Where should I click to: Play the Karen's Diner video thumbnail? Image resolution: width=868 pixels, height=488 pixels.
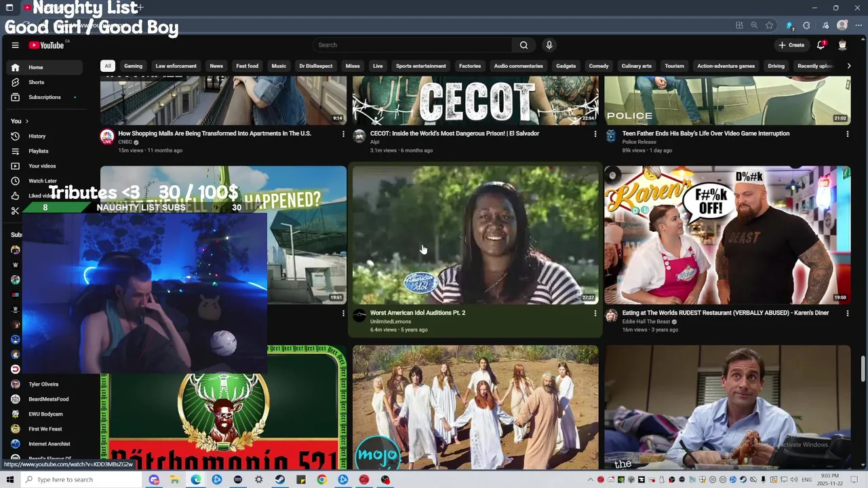coord(728,235)
